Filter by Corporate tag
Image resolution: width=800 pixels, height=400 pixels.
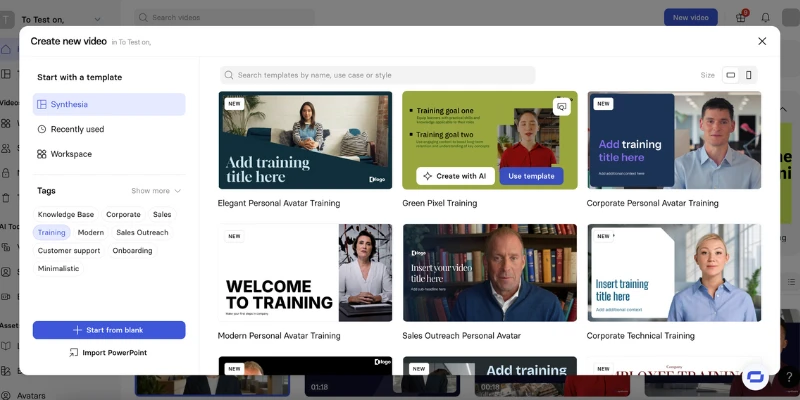[123, 214]
